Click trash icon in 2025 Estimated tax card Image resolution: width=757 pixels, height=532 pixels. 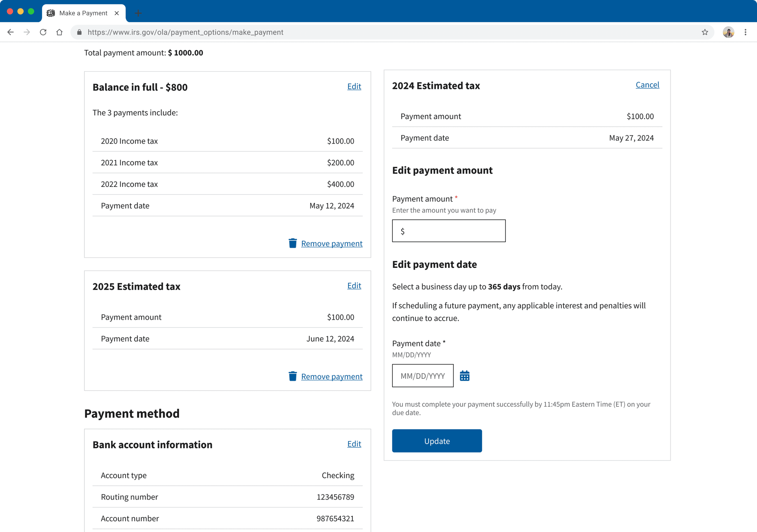(x=292, y=376)
